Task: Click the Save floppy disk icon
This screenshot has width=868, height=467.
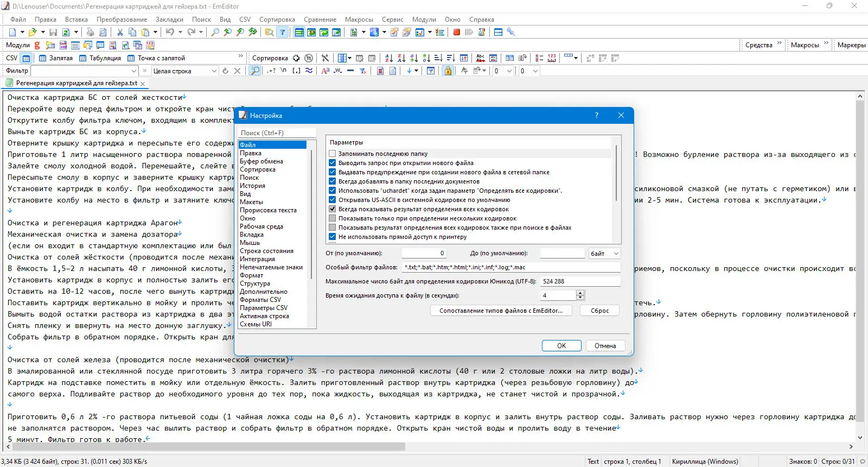Action: (x=53, y=33)
